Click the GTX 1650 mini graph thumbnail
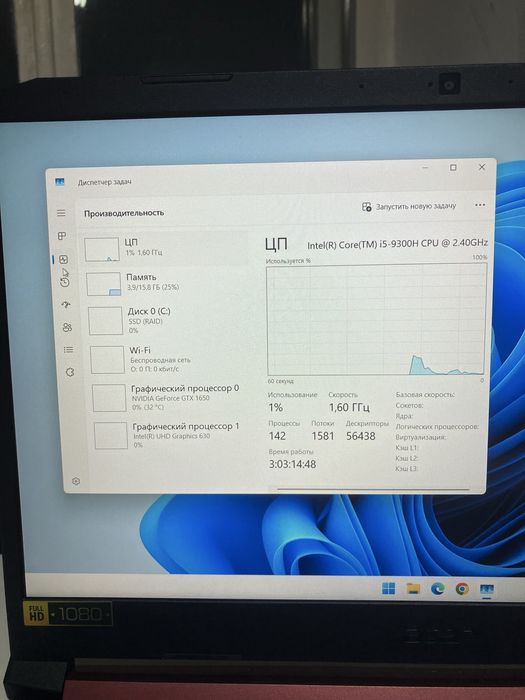 click(109, 398)
